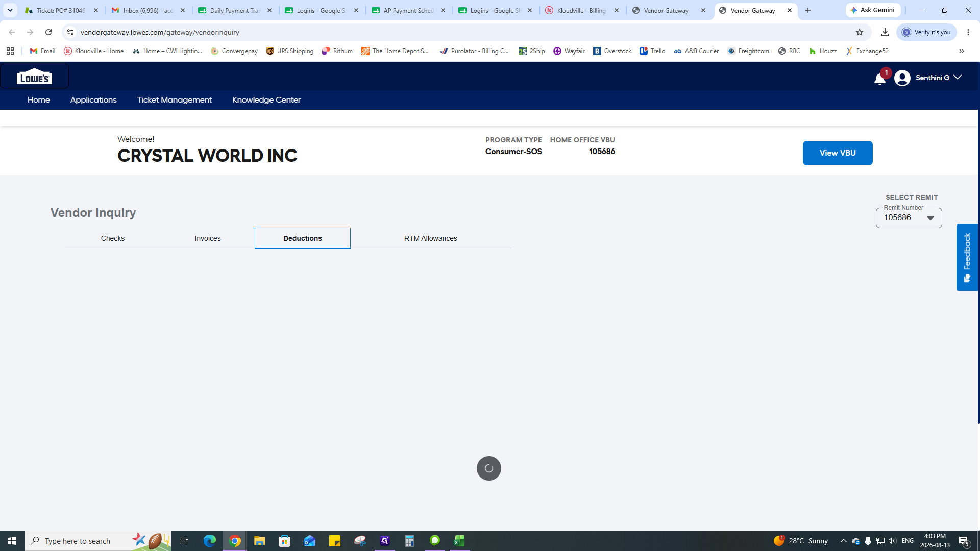Open Excel from the taskbar

coord(459,541)
